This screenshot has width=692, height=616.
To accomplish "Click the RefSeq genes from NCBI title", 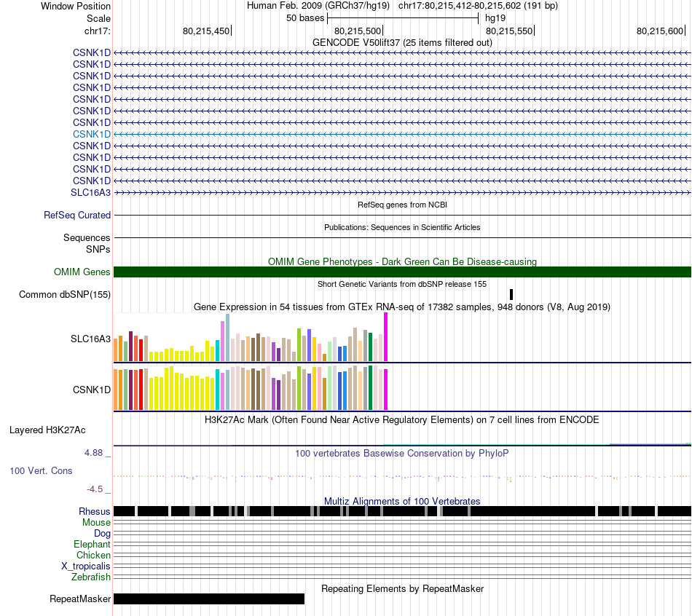I will coord(402,205).
